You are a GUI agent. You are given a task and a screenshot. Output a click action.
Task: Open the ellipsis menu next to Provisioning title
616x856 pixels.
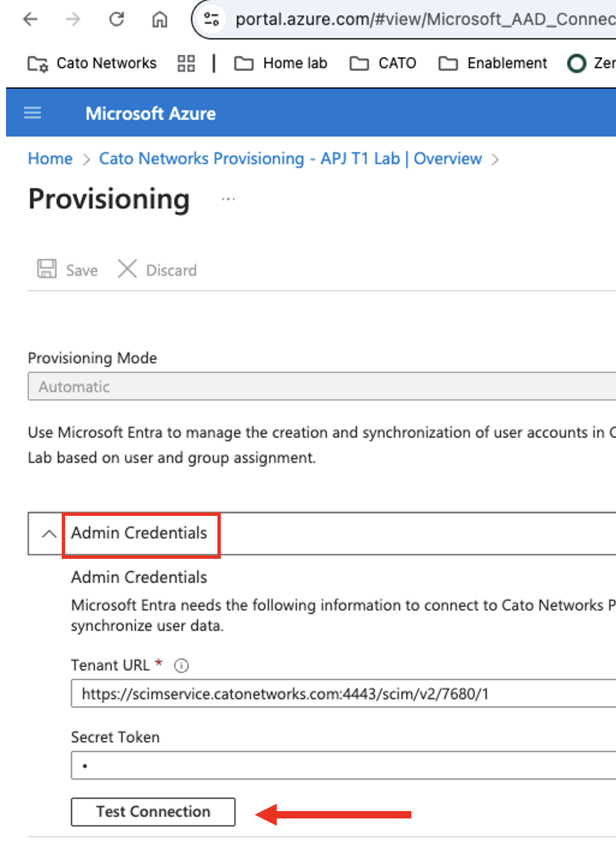(x=228, y=199)
